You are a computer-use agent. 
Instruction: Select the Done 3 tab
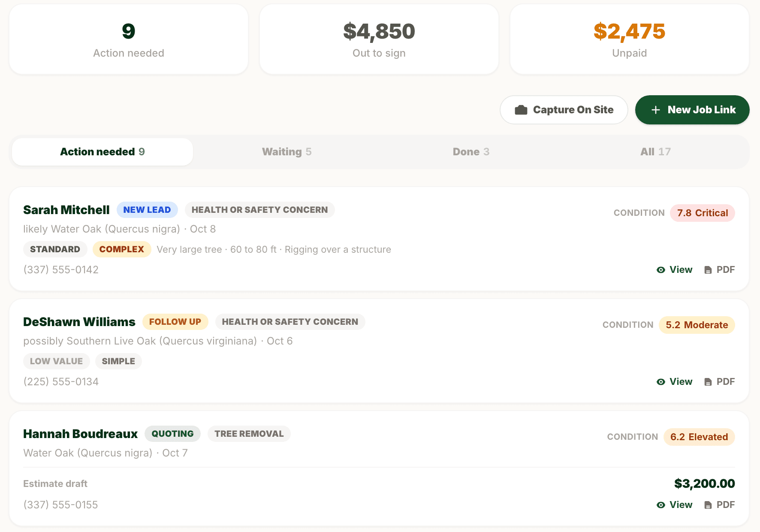(471, 152)
